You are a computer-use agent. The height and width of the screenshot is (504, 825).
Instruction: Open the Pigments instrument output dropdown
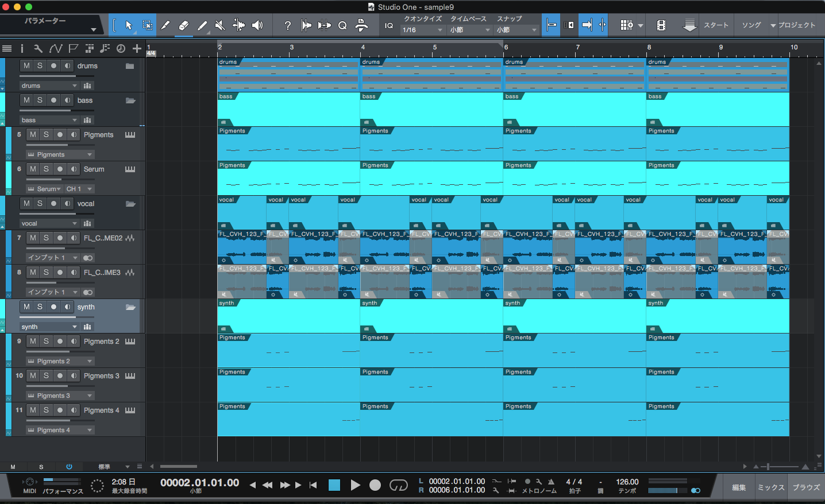click(x=60, y=154)
